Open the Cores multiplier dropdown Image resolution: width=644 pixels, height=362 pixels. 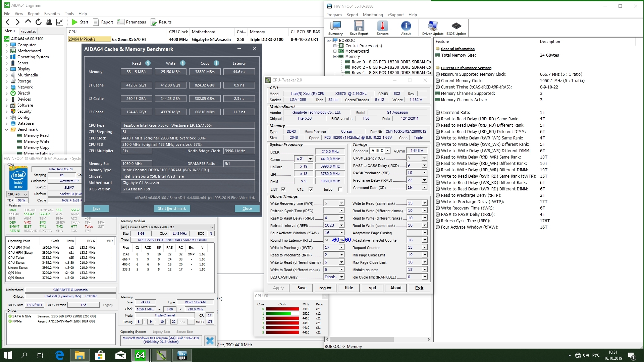310,159
